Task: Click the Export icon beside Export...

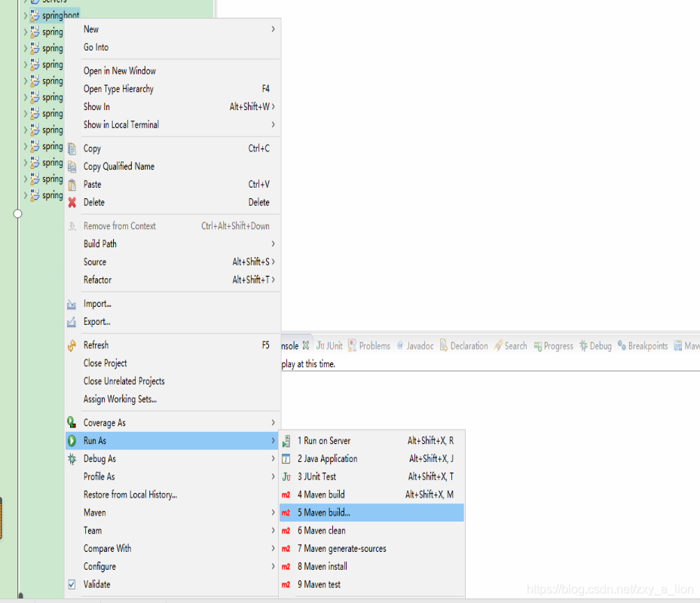Action: tap(72, 322)
